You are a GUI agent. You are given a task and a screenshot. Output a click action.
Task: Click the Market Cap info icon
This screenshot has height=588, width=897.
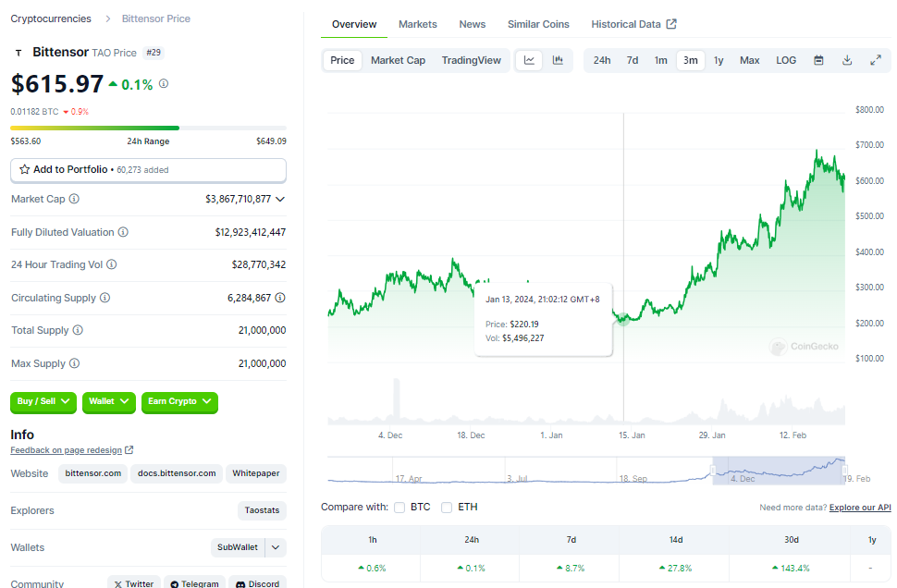pos(74,199)
